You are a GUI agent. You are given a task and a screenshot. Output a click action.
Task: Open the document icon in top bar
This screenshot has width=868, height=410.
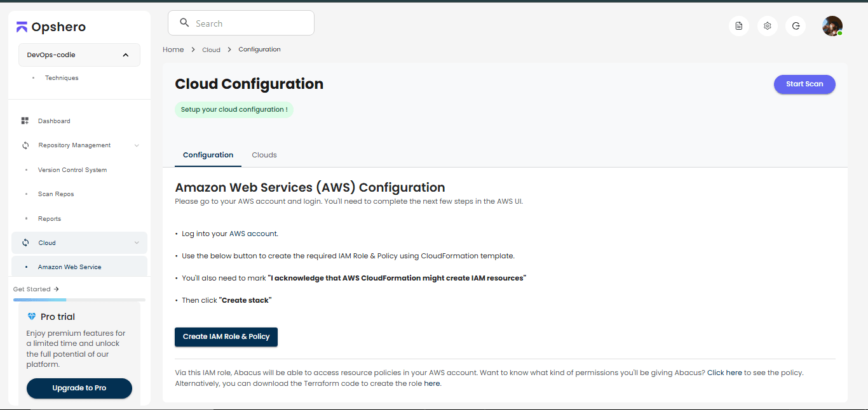738,26
